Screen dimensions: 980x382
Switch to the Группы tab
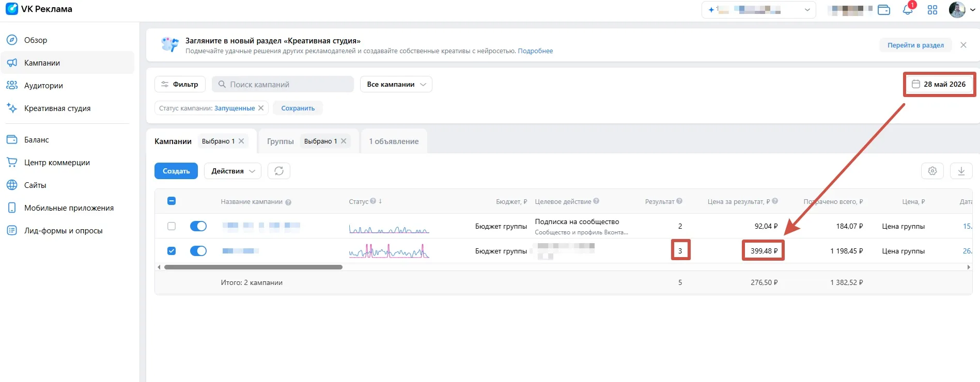point(281,141)
